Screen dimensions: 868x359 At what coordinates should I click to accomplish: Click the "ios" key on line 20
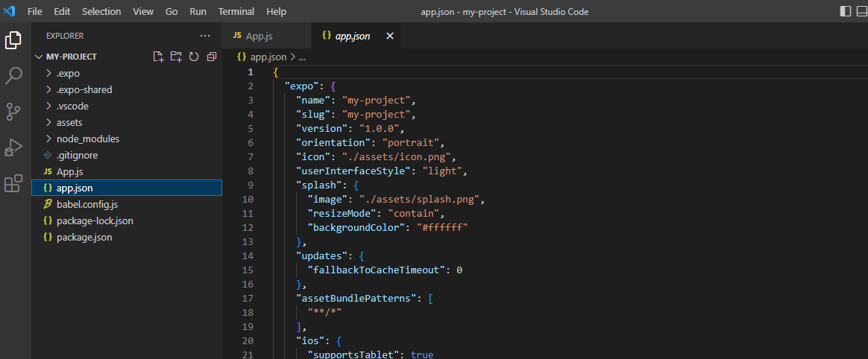pos(310,340)
